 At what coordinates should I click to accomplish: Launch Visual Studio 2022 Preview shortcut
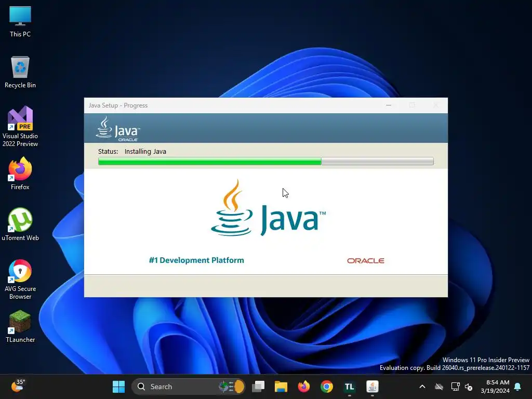click(x=20, y=126)
